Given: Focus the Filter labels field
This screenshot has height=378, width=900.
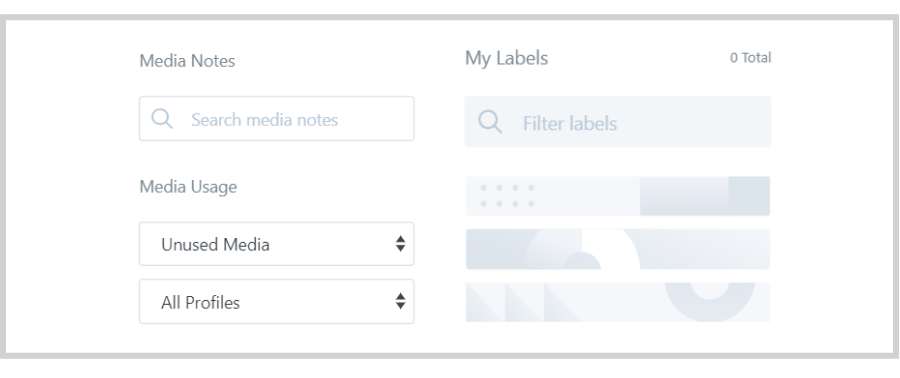Looking at the screenshot, I should coord(618,122).
